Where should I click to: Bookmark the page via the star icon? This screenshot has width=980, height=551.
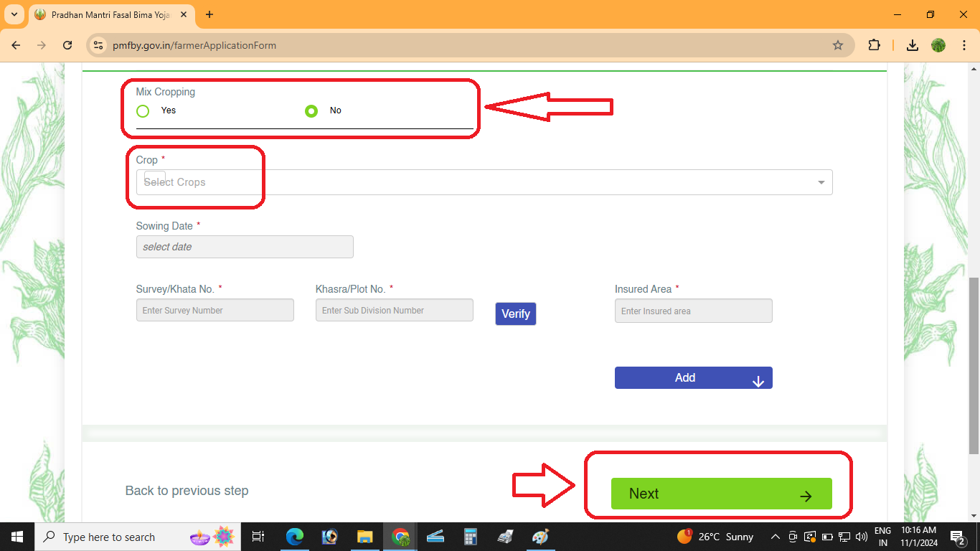[838, 44]
